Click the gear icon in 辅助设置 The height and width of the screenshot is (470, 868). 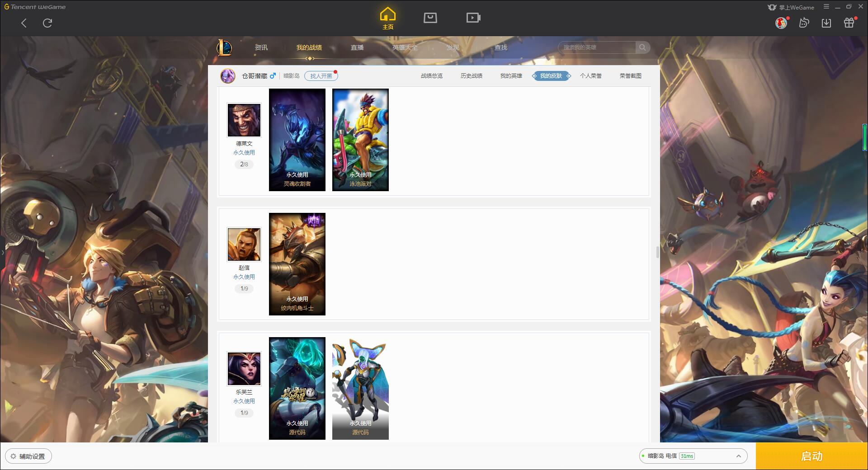pyautogui.click(x=13, y=456)
